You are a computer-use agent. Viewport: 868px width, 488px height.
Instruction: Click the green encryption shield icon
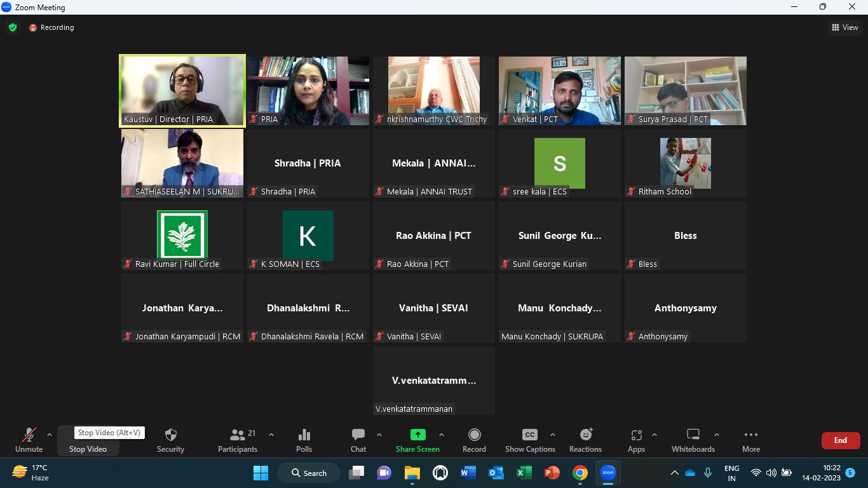coord(13,27)
